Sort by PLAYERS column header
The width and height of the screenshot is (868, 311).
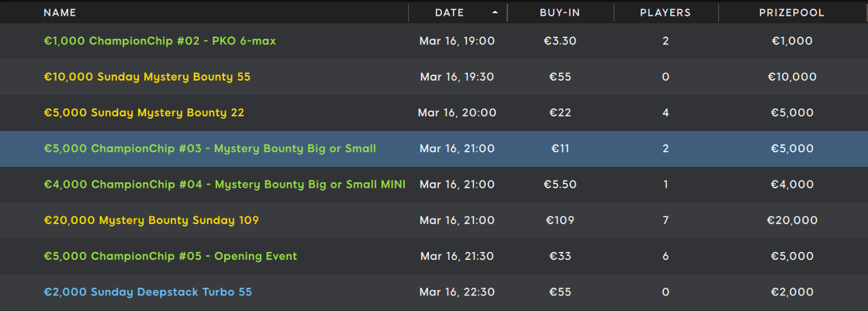666,12
